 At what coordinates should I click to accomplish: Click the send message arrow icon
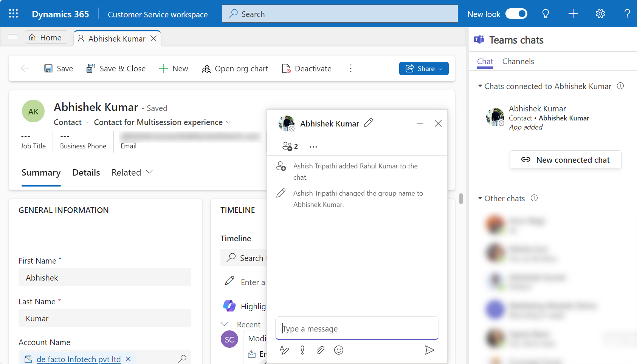click(x=429, y=350)
